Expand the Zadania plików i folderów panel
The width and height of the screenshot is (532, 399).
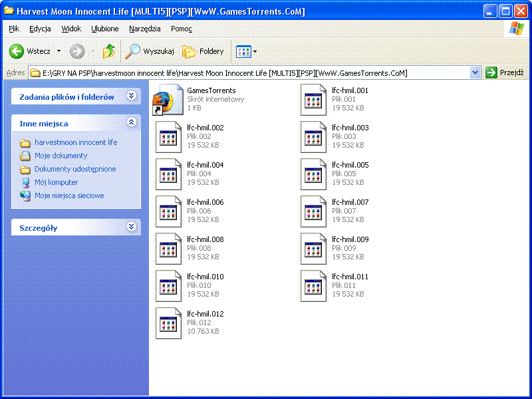[131, 96]
